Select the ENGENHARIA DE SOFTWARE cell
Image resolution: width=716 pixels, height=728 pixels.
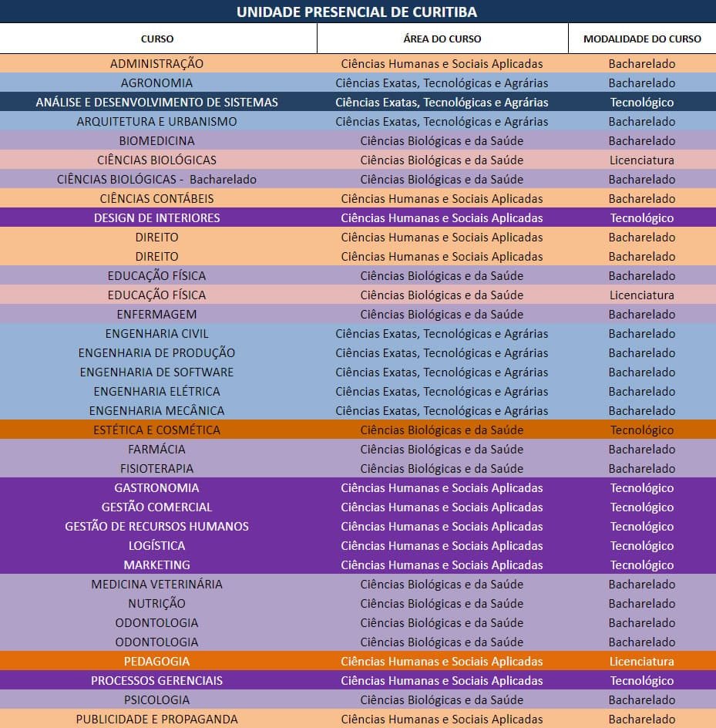coord(157,372)
